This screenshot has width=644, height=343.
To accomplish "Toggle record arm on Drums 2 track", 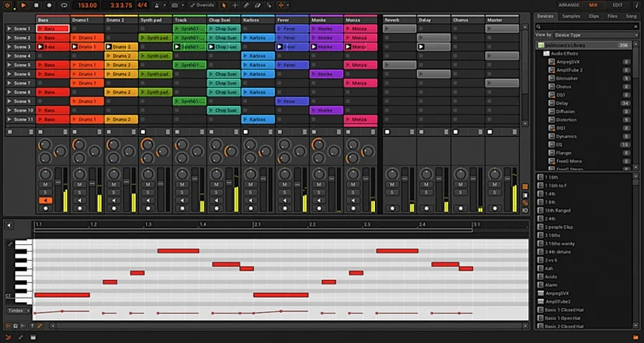I will tap(113, 208).
